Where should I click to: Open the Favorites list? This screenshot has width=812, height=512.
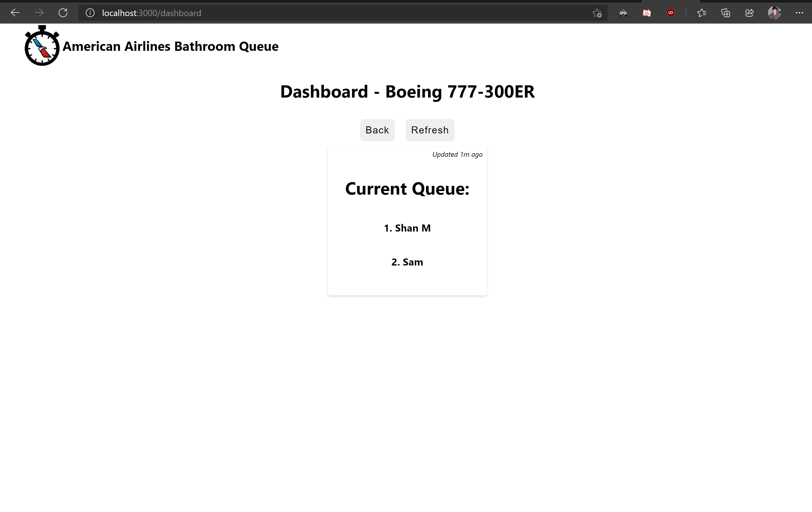click(701, 13)
